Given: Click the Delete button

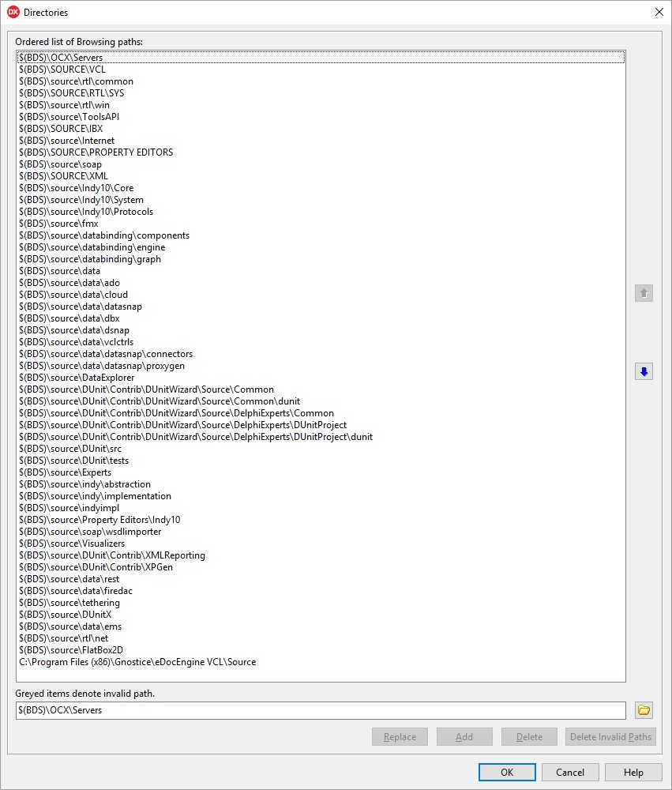Looking at the screenshot, I should pos(529,736).
